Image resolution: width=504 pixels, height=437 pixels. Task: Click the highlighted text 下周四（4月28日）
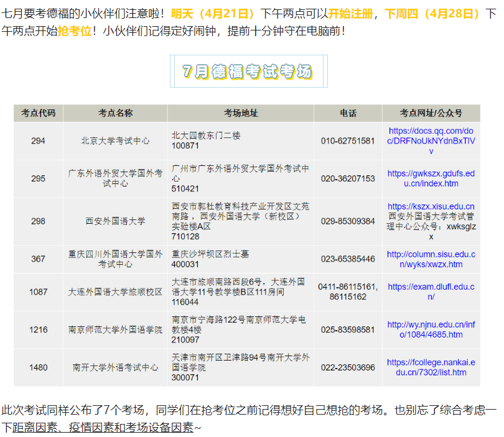point(432,14)
